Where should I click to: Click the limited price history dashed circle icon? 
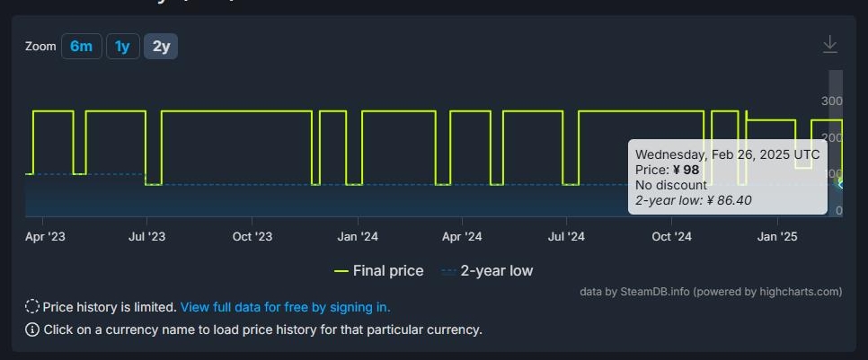point(32,307)
